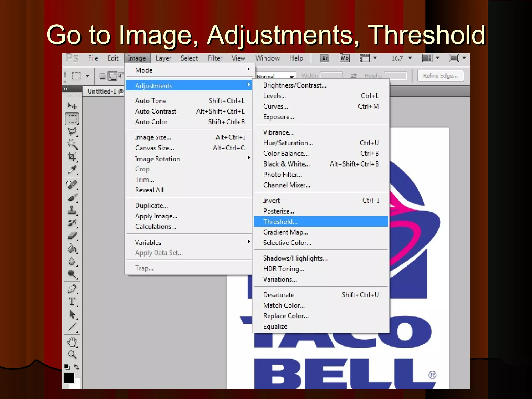
Task: Select the Type tool
Action: pyautogui.click(x=72, y=302)
